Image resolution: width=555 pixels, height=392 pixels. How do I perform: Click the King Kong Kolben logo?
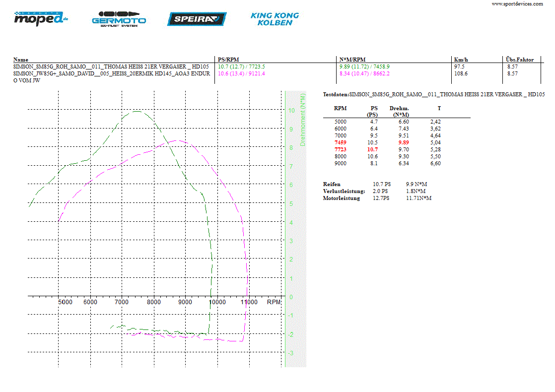(275, 19)
